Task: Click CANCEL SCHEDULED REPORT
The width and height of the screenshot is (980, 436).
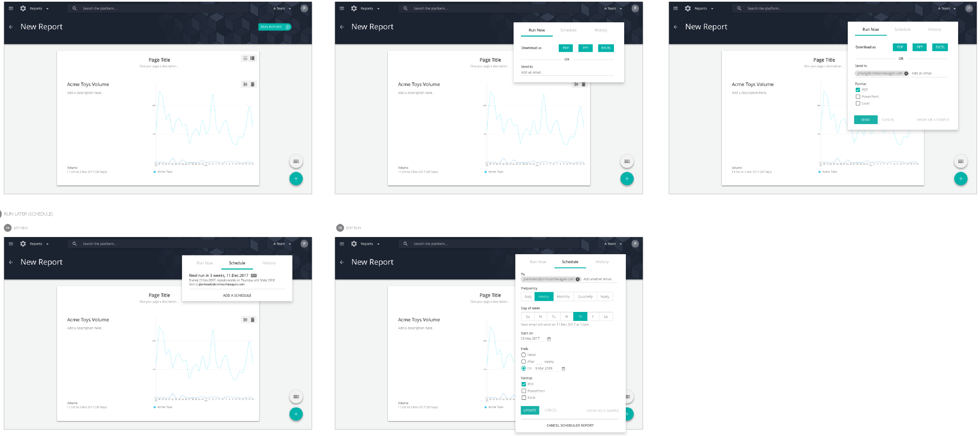Action: (570, 426)
